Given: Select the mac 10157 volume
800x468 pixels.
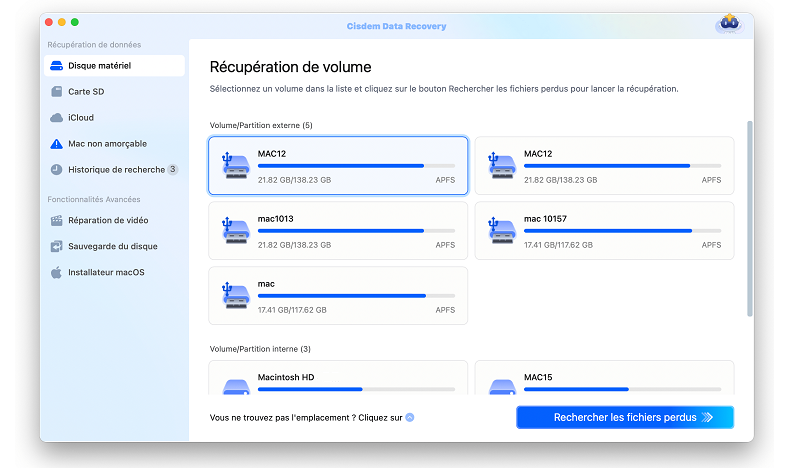Looking at the screenshot, I should [604, 231].
